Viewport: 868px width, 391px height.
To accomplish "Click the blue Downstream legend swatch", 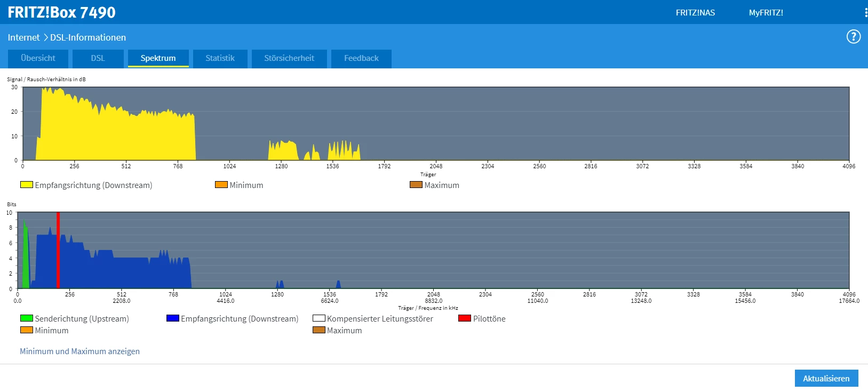I will click(x=172, y=318).
